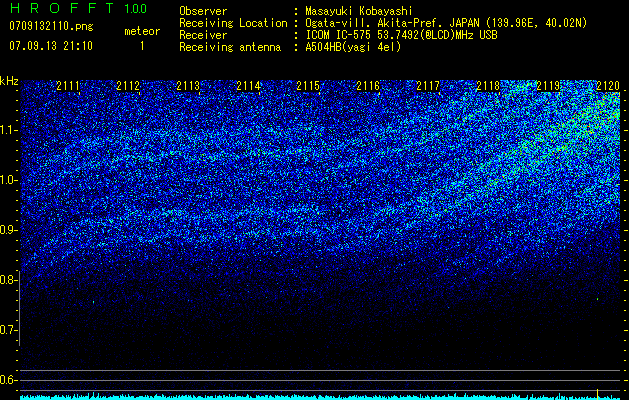Click the HROFFT 1.0.0 title text
Viewport: 629px width, 400px height.
[x=78, y=8]
